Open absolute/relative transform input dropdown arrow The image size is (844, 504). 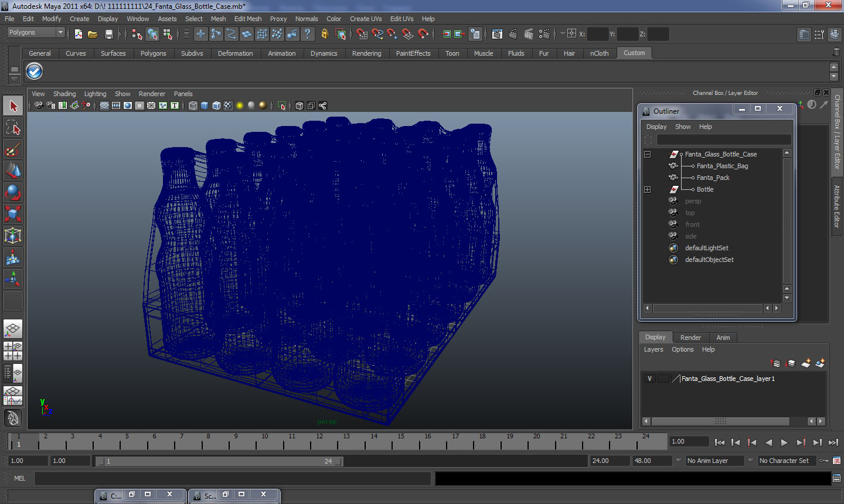click(x=563, y=34)
